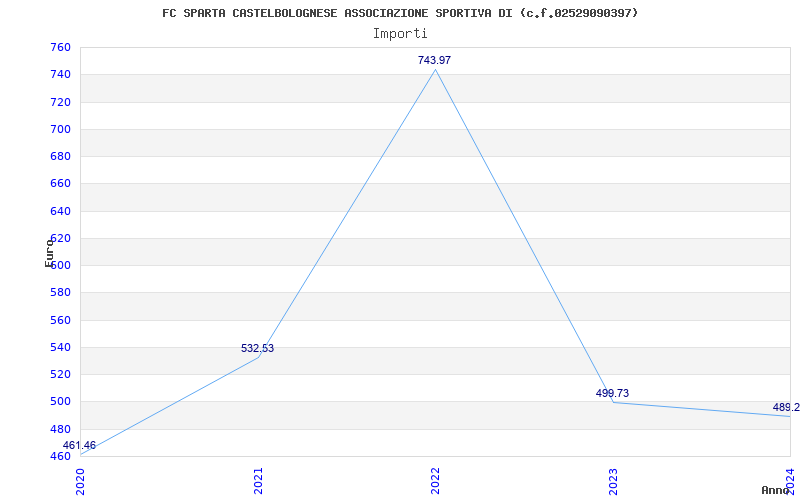Click the 580 y-axis tick label
This screenshot has height=500, width=800.
tap(61, 293)
